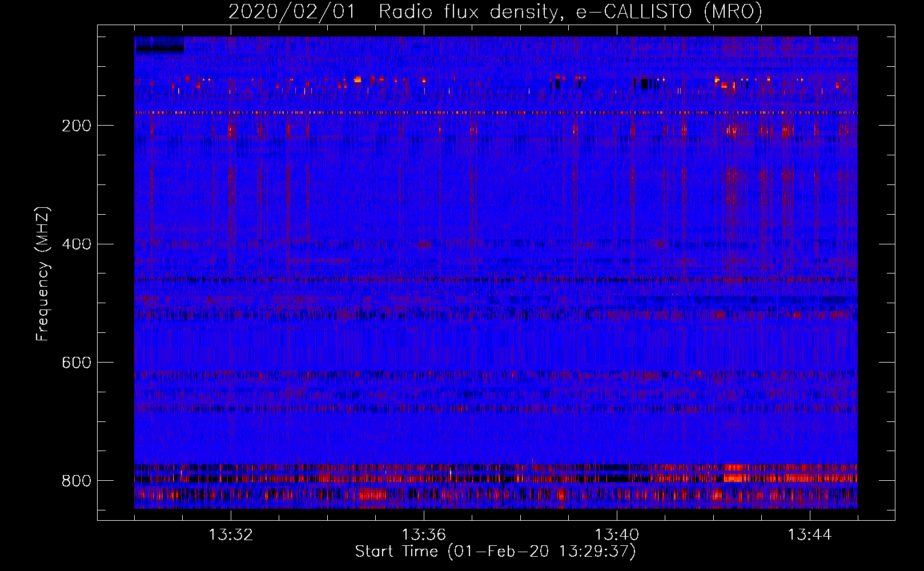Click the 'Start Time (01-Feb-20 13:29:37)' label
The height and width of the screenshot is (571, 924).
[x=495, y=552]
